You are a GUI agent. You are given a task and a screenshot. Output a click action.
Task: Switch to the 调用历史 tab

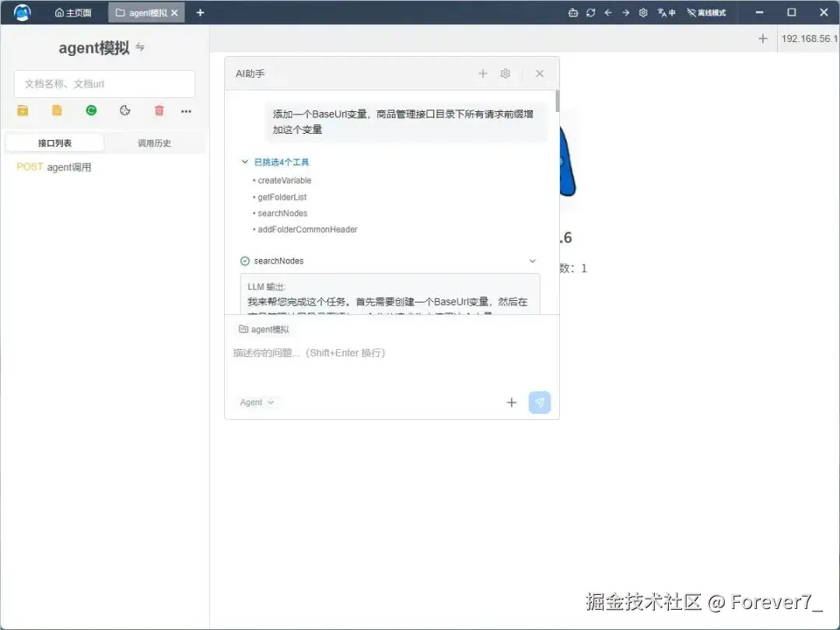(154, 142)
